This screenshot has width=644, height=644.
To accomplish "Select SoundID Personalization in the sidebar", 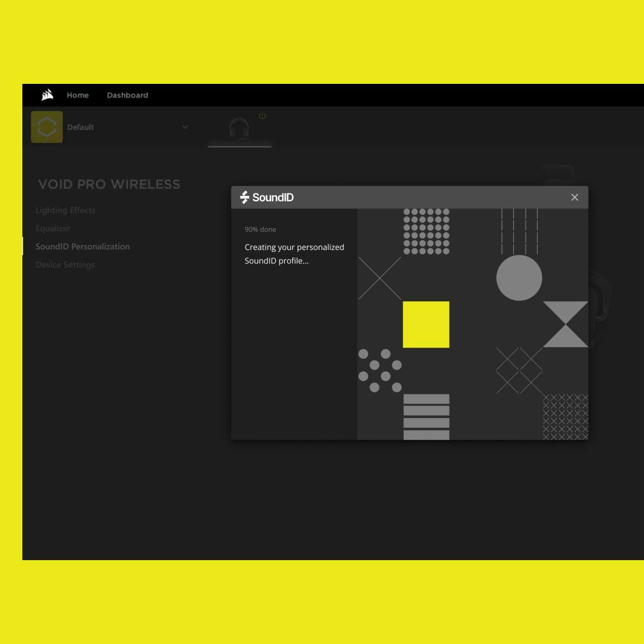I will (83, 247).
